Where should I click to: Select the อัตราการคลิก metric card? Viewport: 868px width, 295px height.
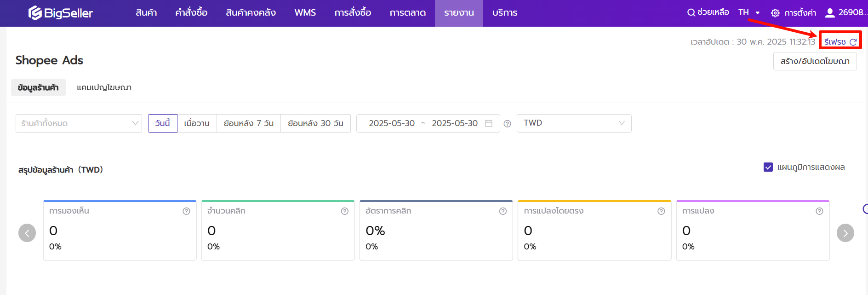click(436, 230)
